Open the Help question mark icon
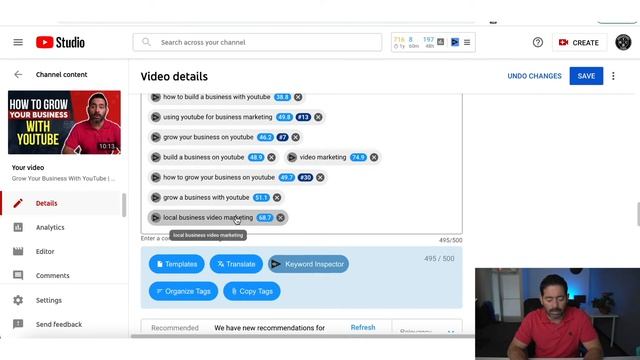The image size is (640, 360). tap(538, 42)
